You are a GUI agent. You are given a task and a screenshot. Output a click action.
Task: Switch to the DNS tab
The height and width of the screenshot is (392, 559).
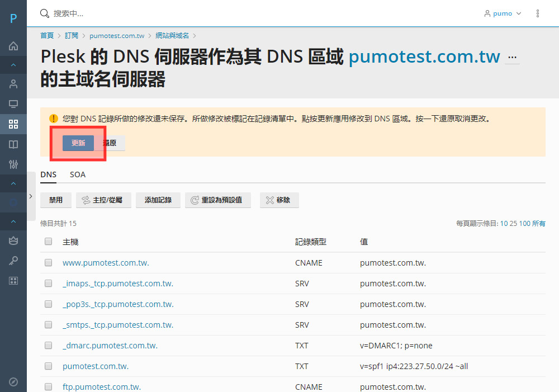point(48,175)
